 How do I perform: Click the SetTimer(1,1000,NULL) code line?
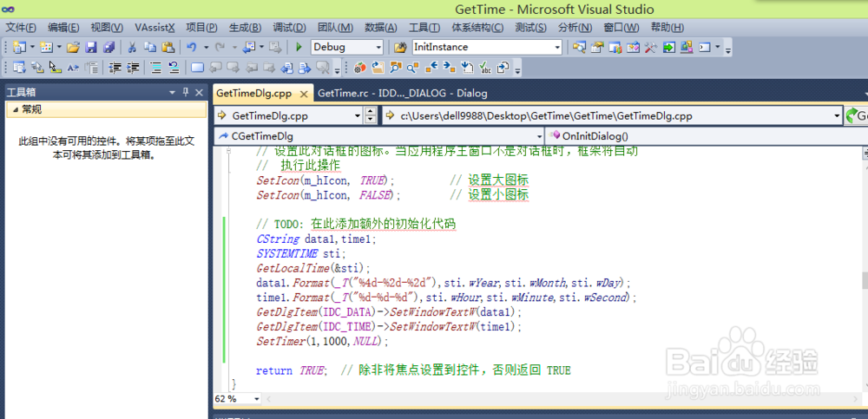pos(323,341)
